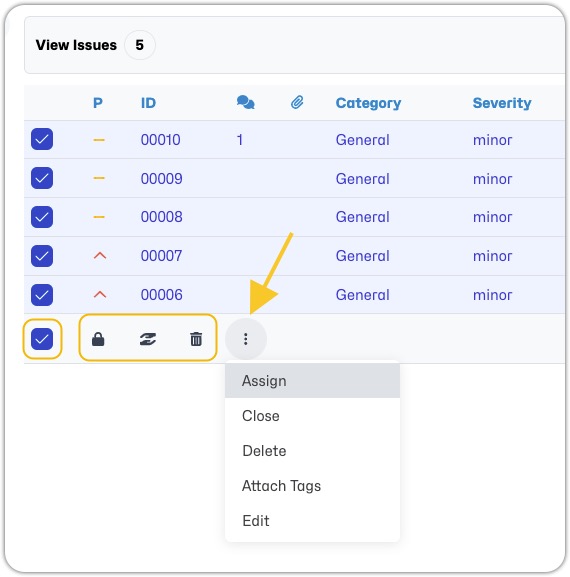The height and width of the screenshot is (577, 570).
Task: Click the handshake assign icon
Action: (x=148, y=339)
